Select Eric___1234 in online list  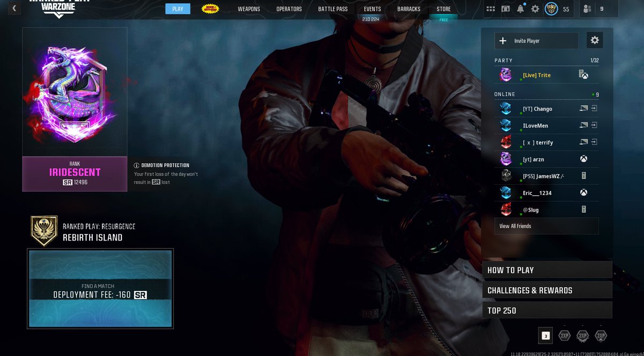click(546, 193)
